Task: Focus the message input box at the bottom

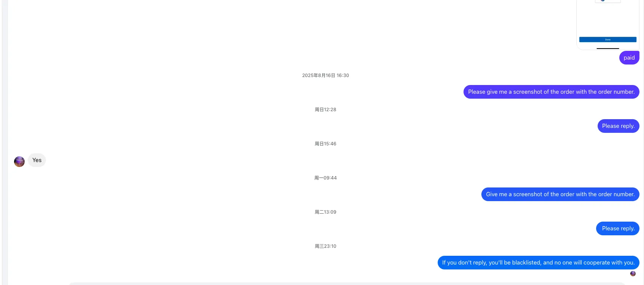Action: 347,283
